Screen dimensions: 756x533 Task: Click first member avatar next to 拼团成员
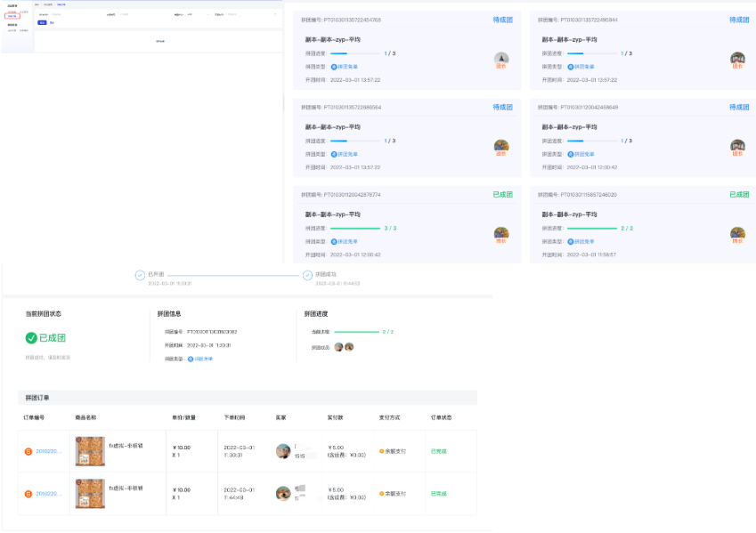click(x=338, y=347)
